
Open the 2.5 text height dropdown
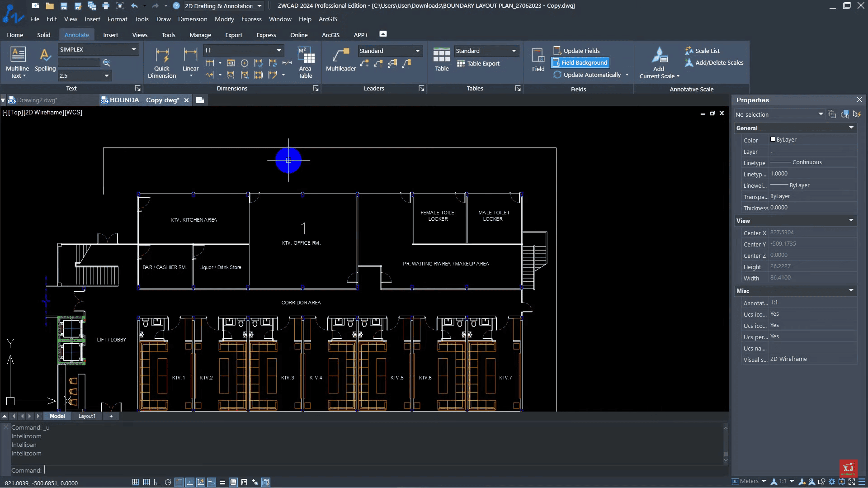tap(107, 76)
